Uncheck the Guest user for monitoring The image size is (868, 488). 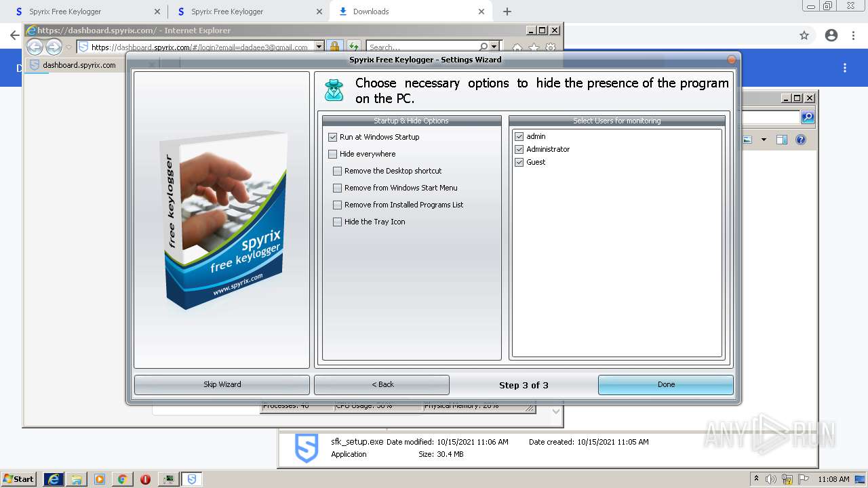tap(519, 162)
